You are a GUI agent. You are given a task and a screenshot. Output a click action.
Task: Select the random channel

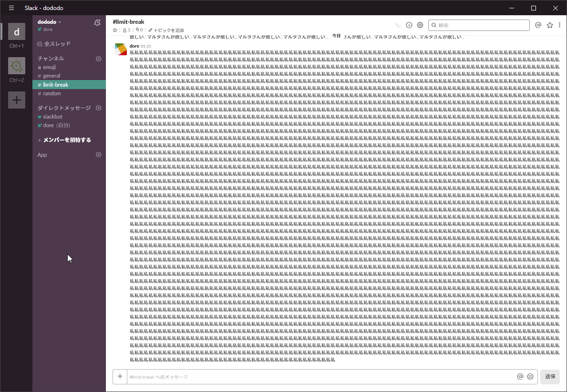tap(52, 93)
